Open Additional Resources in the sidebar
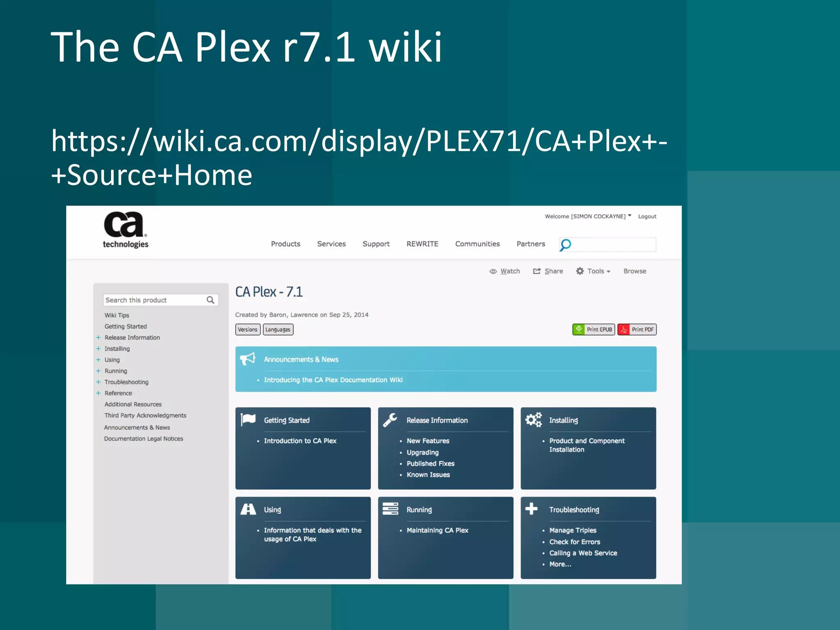The image size is (840, 630). [133, 404]
